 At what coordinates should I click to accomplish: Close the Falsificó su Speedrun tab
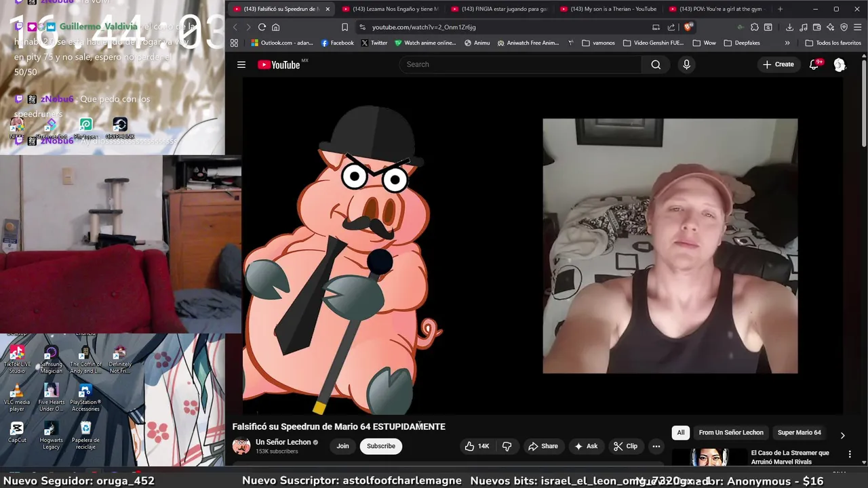click(328, 9)
